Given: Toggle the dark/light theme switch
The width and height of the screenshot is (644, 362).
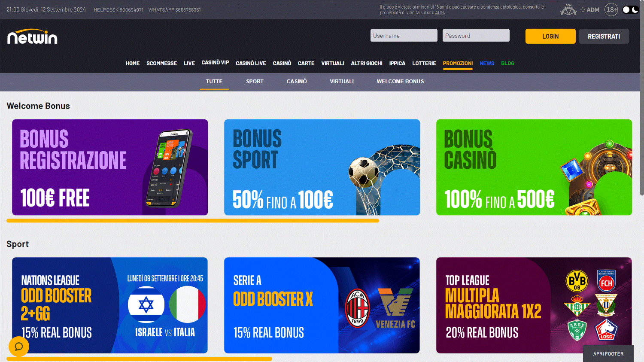Looking at the screenshot, I should coord(630,9).
